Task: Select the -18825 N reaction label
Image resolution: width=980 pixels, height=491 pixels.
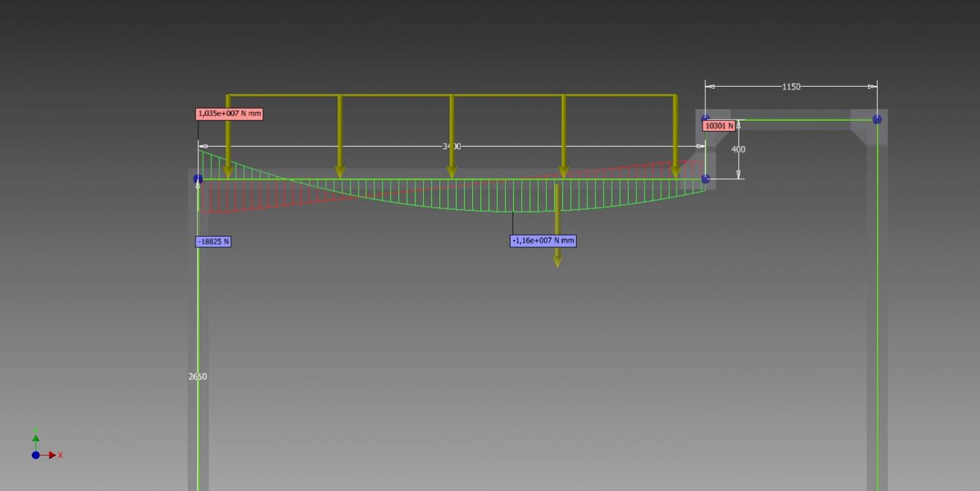Action: [x=213, y=242]
